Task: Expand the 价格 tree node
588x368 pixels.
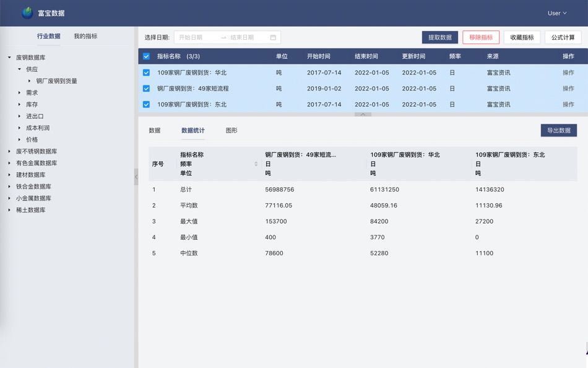Action: [20, 139]
